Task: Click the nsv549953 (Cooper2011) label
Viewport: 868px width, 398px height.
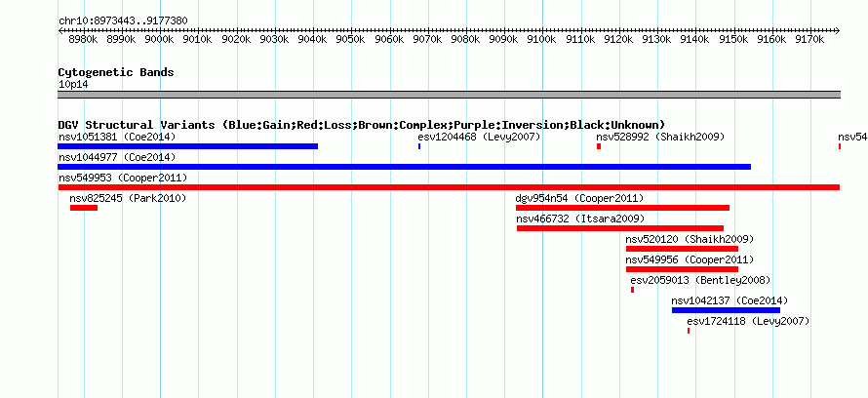Action: click(x=123, y=178)
